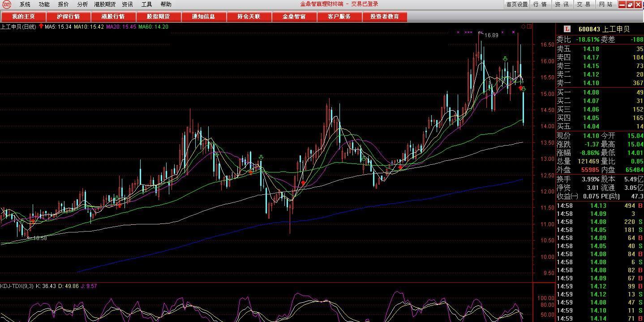Click the 买五 price 14.04
Screen dimensions: 644x322
(x=591, y=126)
